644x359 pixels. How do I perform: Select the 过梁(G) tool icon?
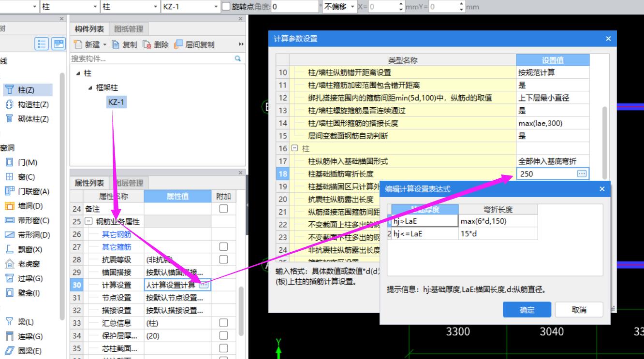point(10,278)
